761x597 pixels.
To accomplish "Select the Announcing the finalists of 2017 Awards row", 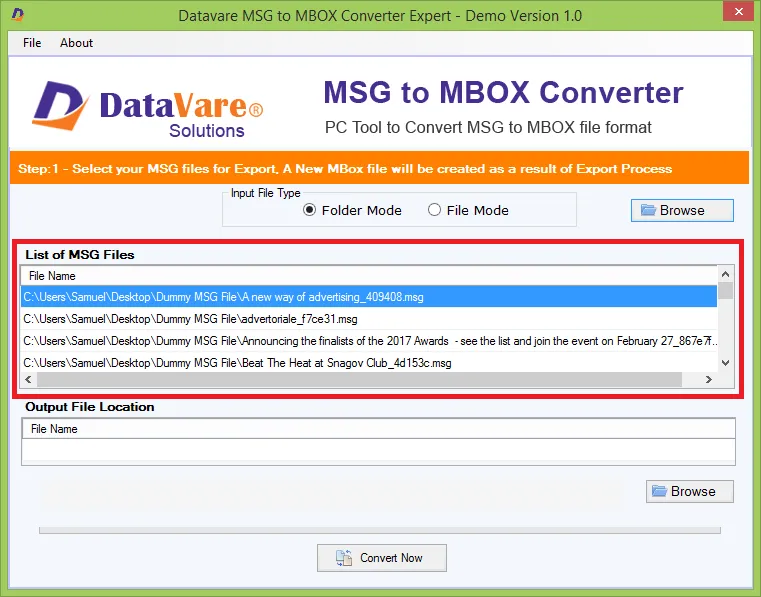I will click(x=369, y=341).
